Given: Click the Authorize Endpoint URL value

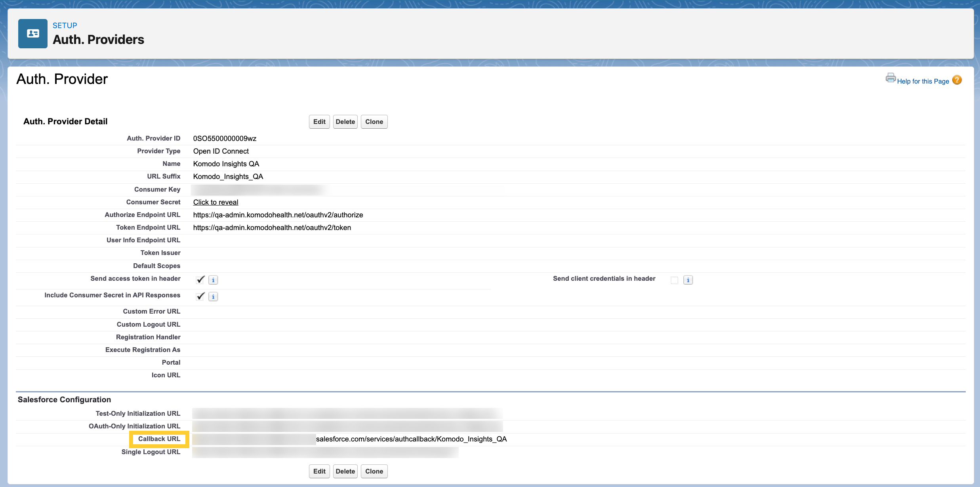Looking at the screenshot, I should point(278,215).
